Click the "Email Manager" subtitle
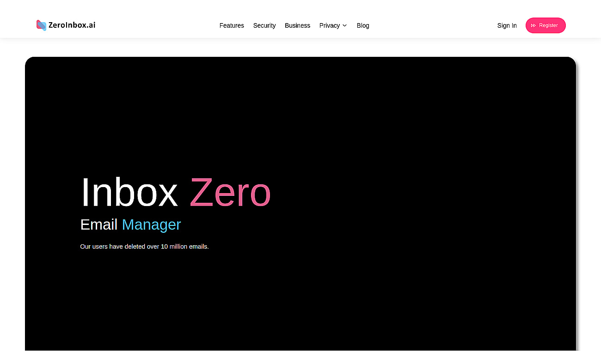601x364 pixels. [x=130, y=224]
